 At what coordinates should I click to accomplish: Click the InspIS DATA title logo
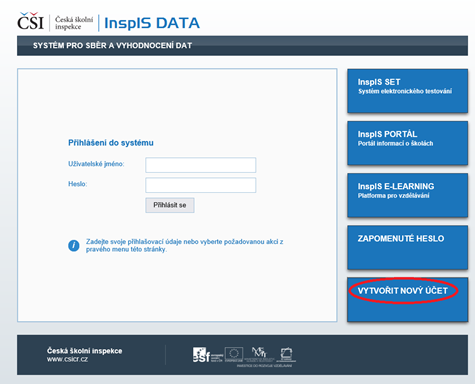(x=152, y=23)
